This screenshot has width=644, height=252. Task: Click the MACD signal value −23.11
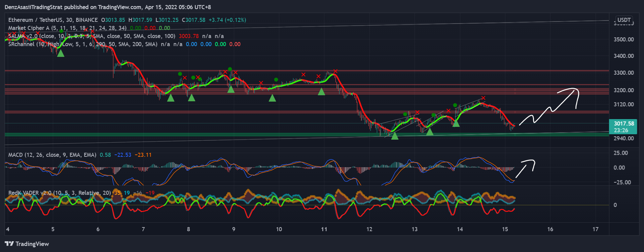[x=143, y=155]
